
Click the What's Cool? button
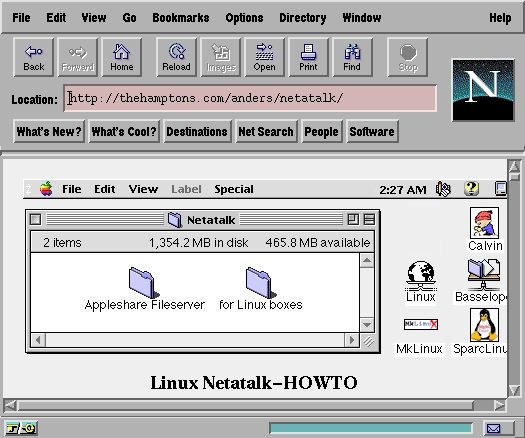pos(124,131)
